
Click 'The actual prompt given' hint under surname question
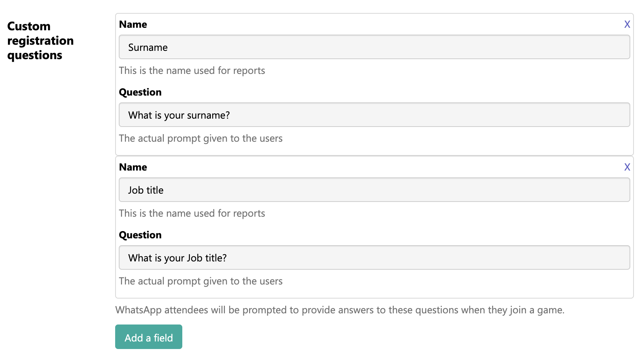(201, 138)
